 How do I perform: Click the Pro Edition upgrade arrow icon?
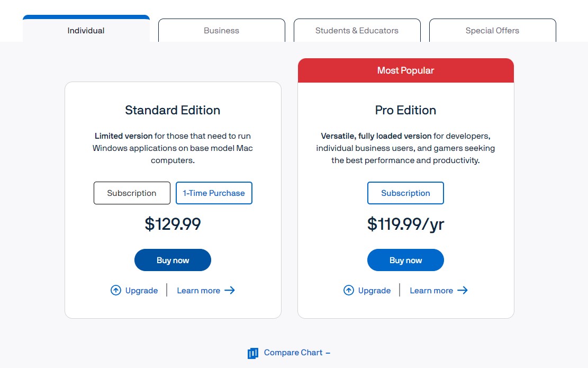349,290
